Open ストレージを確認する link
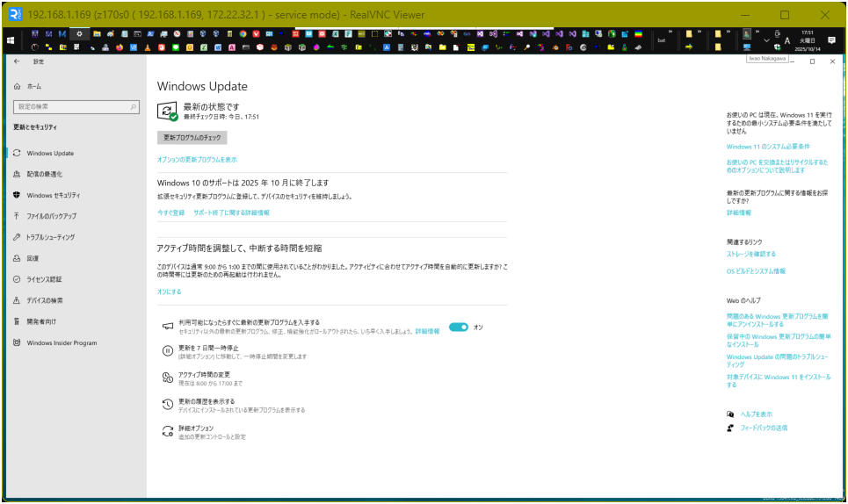Viewport: 848px width, 504px height. [x=750, y=254]
